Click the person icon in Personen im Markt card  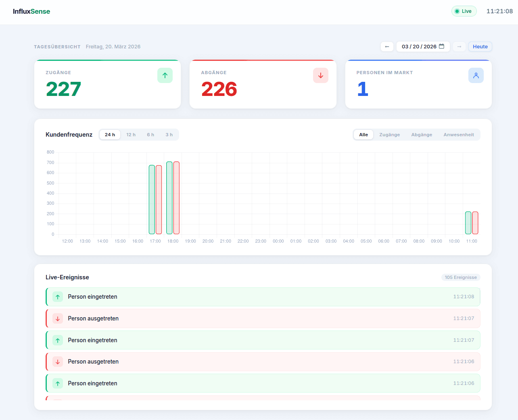(x=476, y=75)
